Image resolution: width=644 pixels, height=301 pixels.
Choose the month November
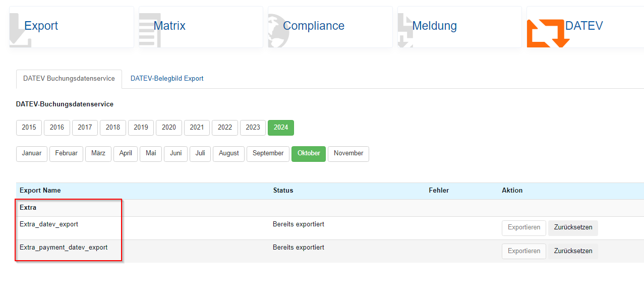click(348, 154)
